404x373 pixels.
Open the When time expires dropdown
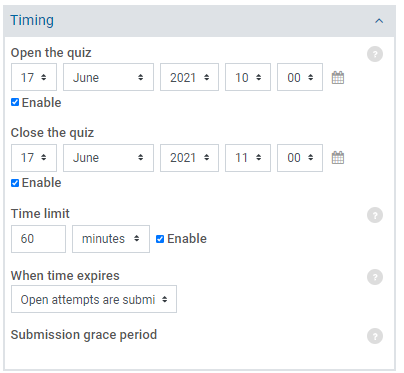point(94,299)
